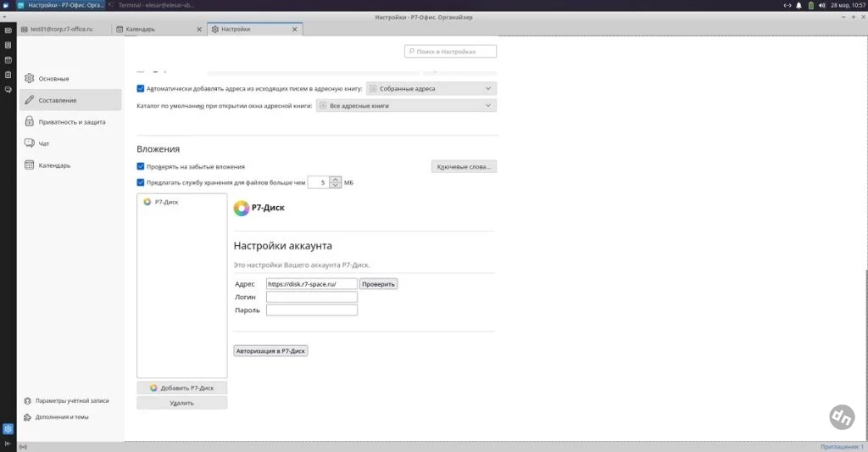
Task: Close the Настройки tab
Action: point(294,30)
